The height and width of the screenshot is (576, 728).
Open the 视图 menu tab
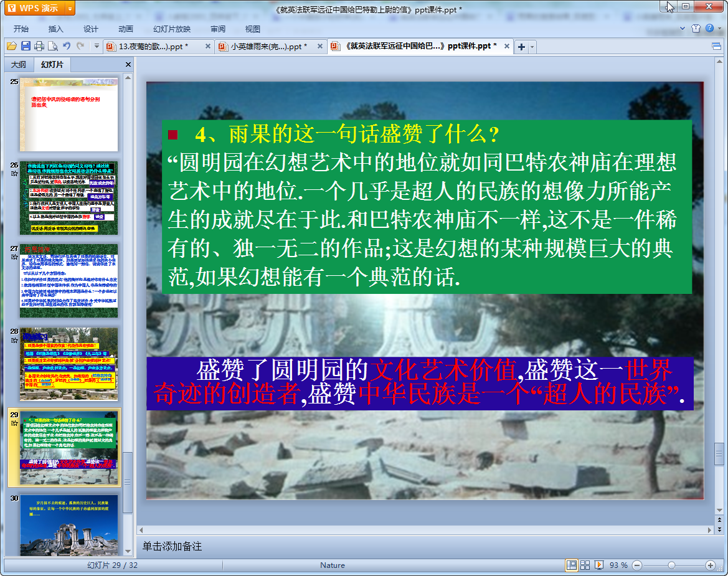253,29
